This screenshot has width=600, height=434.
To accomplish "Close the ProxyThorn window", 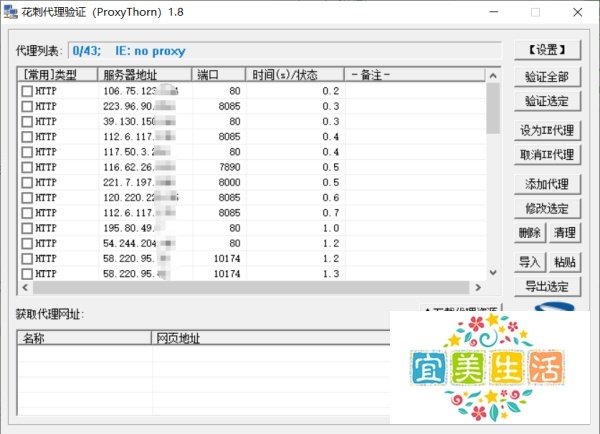I will pyautogui.click(x=577, y=12).
